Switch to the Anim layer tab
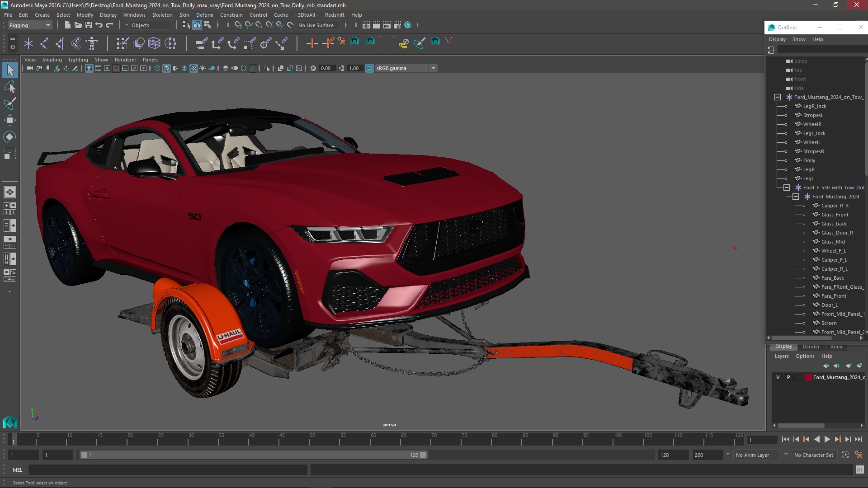This screenshot has height=488, width=868. (x=836, y=347)
